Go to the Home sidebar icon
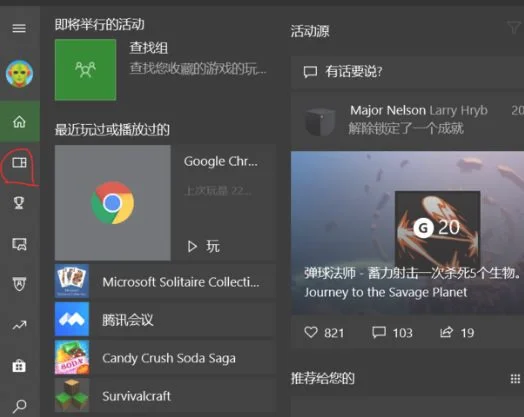The width and height of the screenshot is (524, 417). point(19,122)
